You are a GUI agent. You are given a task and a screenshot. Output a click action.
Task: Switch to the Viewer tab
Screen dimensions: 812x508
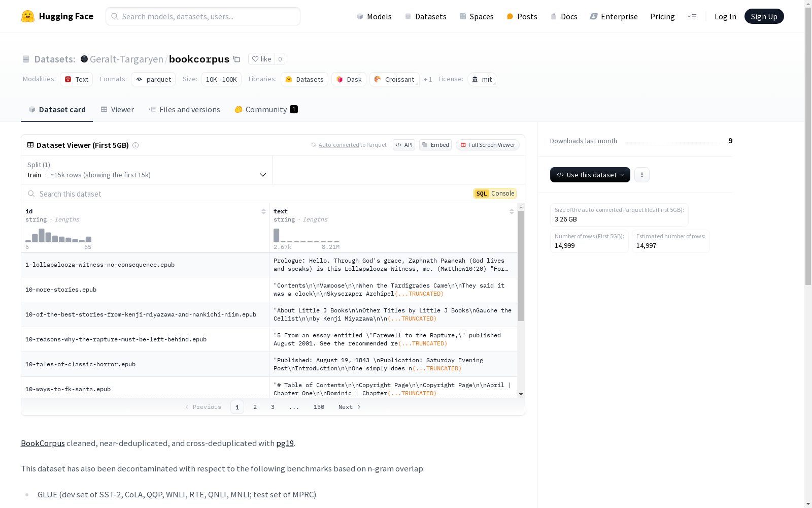117,109
